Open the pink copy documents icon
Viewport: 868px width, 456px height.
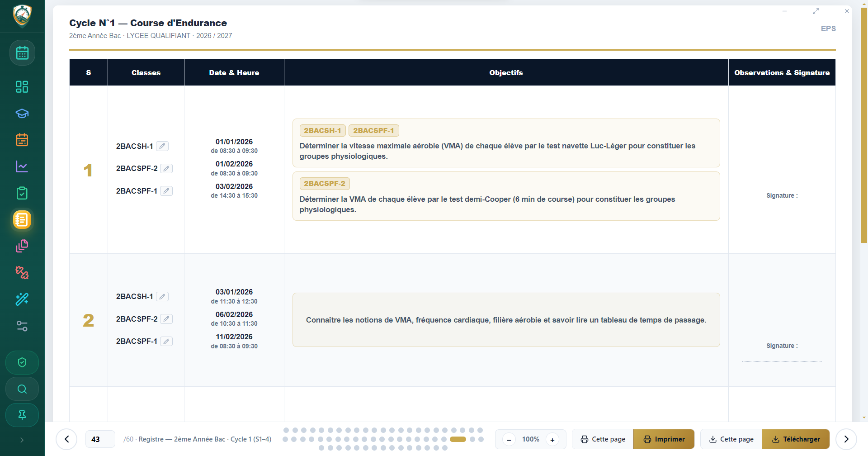[x=22, y=246]
